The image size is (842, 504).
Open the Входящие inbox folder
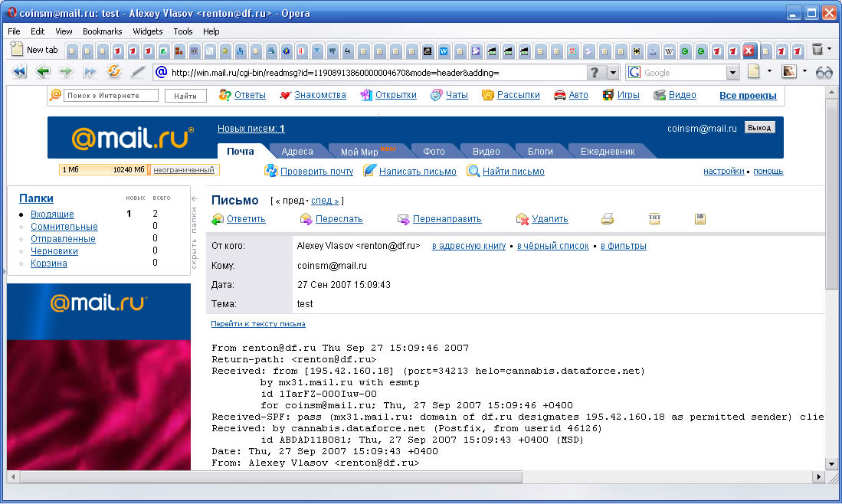tap(52, 214)
